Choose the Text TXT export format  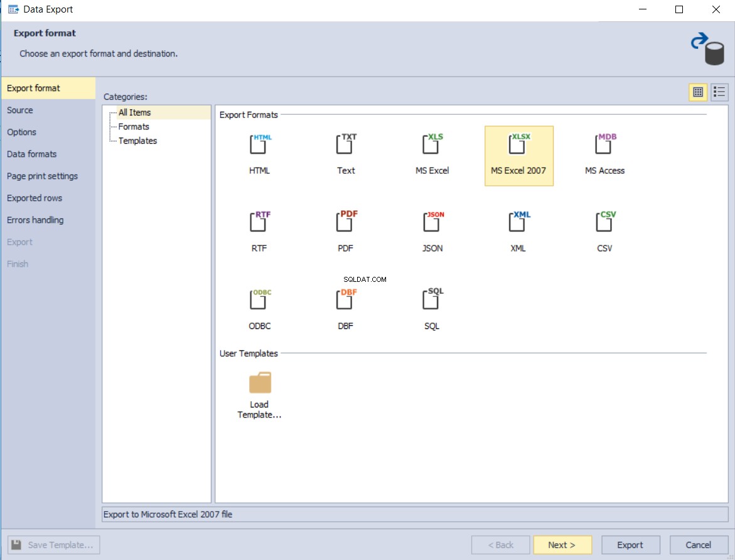click(x=346, y=144)
